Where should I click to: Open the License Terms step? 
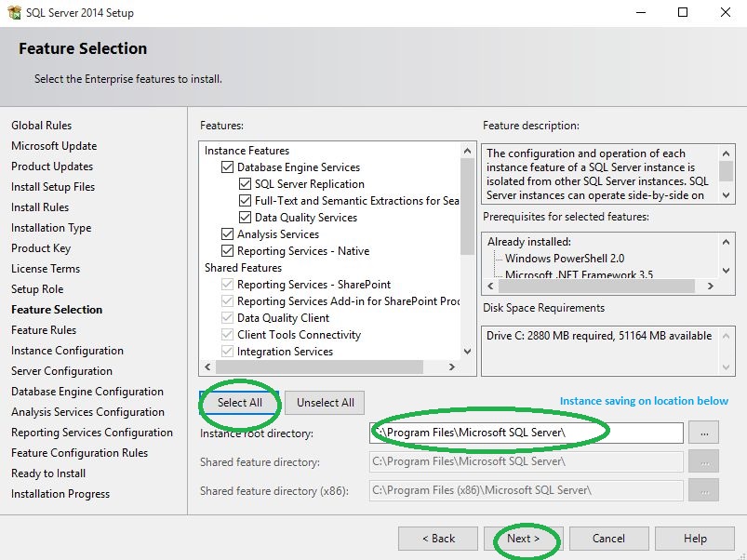(46, 269)
